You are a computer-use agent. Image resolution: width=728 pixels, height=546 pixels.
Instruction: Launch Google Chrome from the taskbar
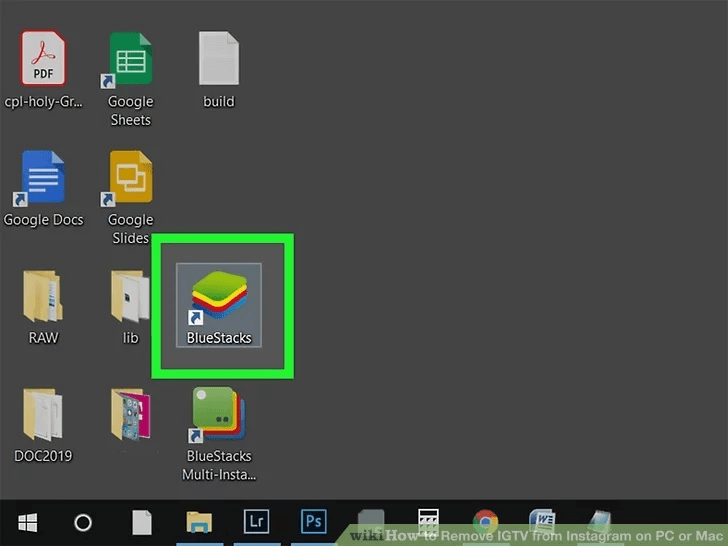click(485, 521)
